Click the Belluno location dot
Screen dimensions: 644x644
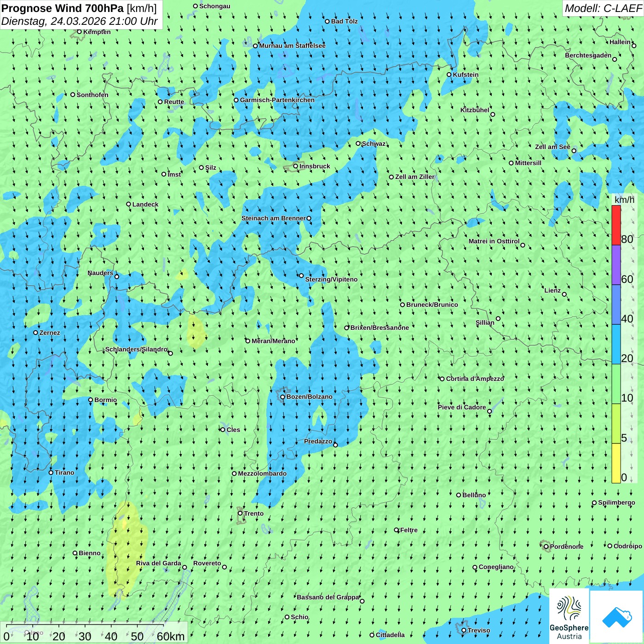459,495
